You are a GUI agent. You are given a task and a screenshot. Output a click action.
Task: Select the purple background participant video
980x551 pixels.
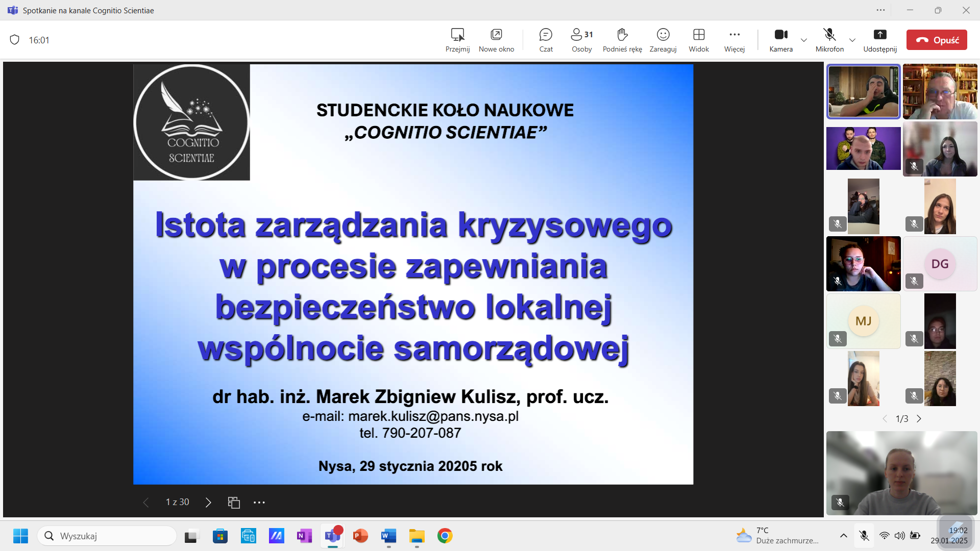coord(864,148)
